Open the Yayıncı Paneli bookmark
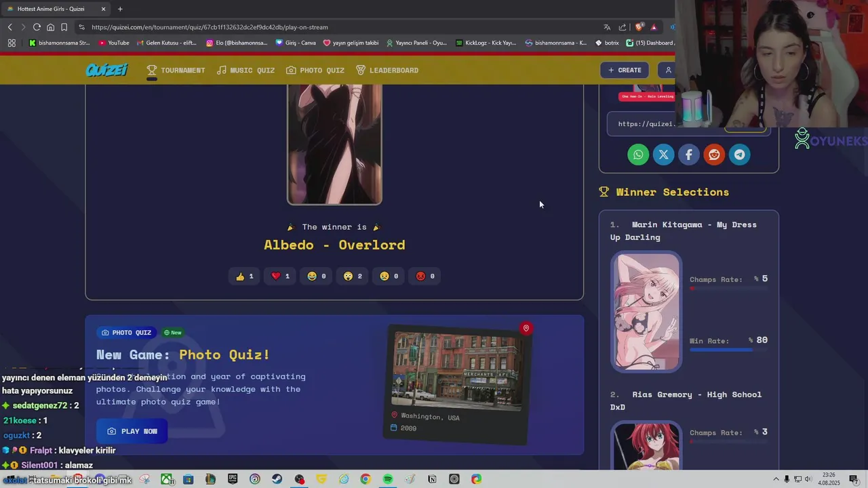The width and height of the screenshot is (868, 488). 416,43
